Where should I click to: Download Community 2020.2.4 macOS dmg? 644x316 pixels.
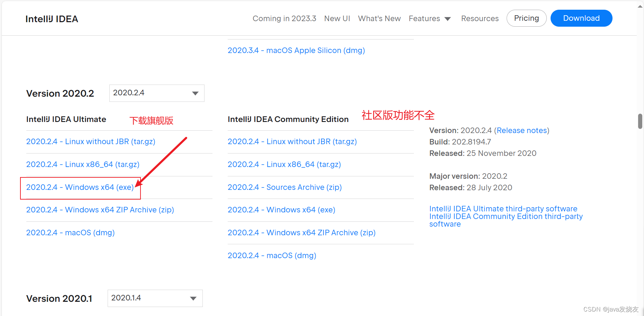coord(272,255)
